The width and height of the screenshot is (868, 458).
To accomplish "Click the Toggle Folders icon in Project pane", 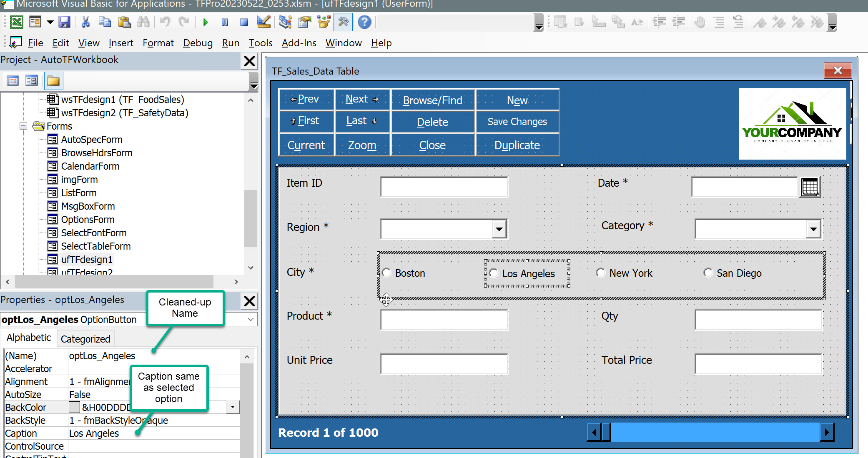I will tap(53, 81).
